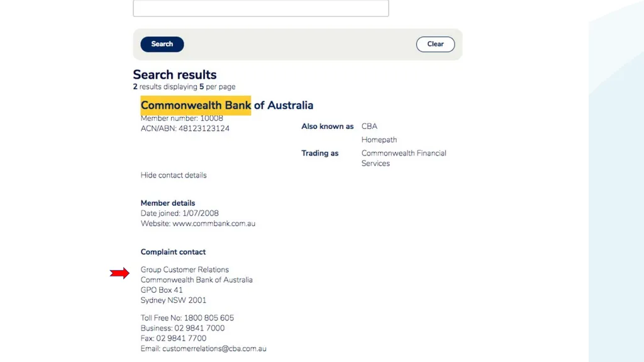Select the text 'Member number: 10008'

182,118
